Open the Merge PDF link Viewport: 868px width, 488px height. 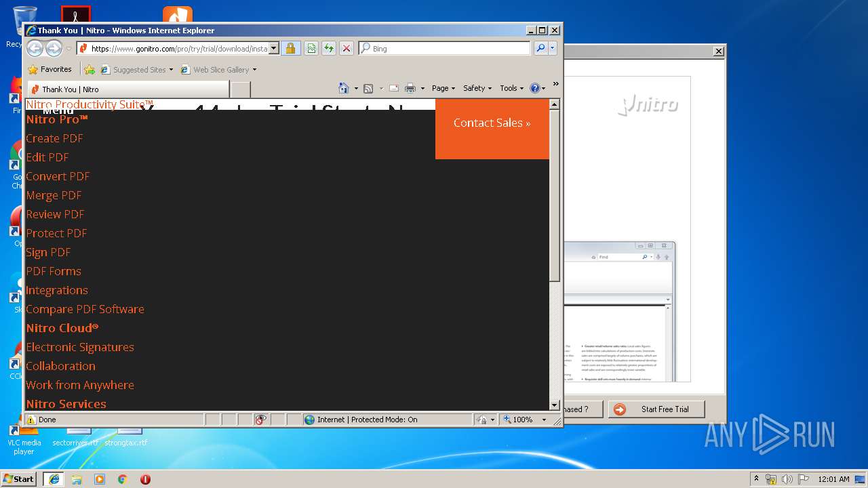pyautogui.click(x=54, y=195)
